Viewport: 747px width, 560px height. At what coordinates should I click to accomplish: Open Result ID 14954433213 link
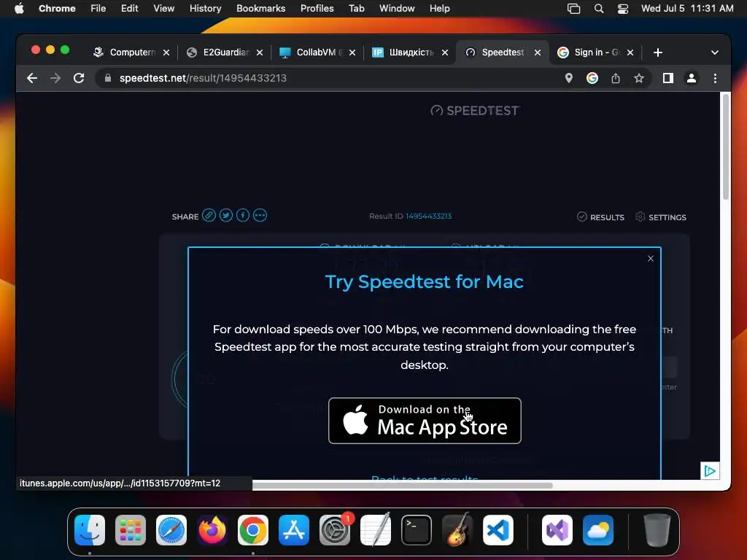pos(428,216)
